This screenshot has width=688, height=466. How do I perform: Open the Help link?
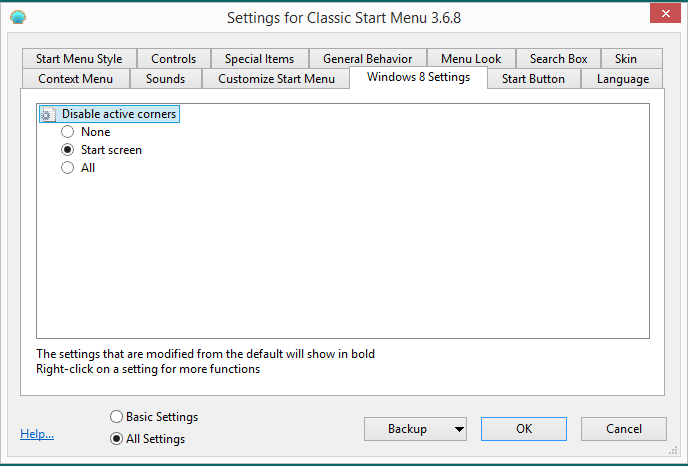pyautogui.click(x=37, y=434)
